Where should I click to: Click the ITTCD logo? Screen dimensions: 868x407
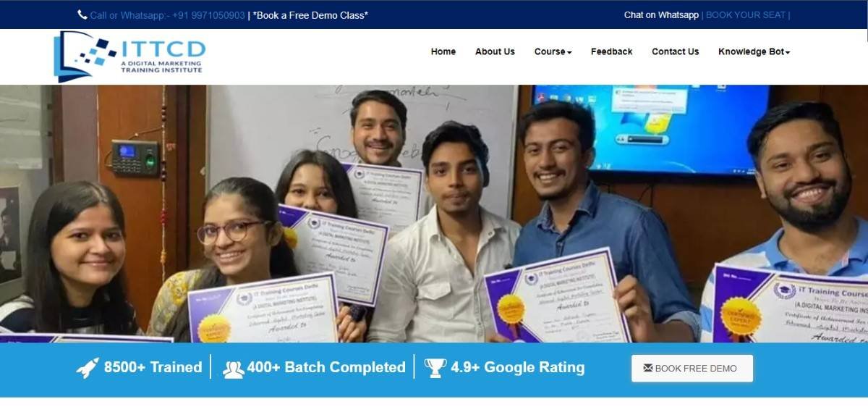pyautogui.click(x=129, y=56)
